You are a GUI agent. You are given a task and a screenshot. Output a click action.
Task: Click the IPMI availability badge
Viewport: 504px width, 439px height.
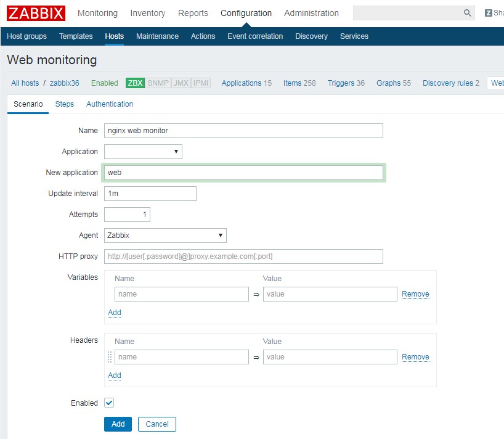(x=201, y=83)
